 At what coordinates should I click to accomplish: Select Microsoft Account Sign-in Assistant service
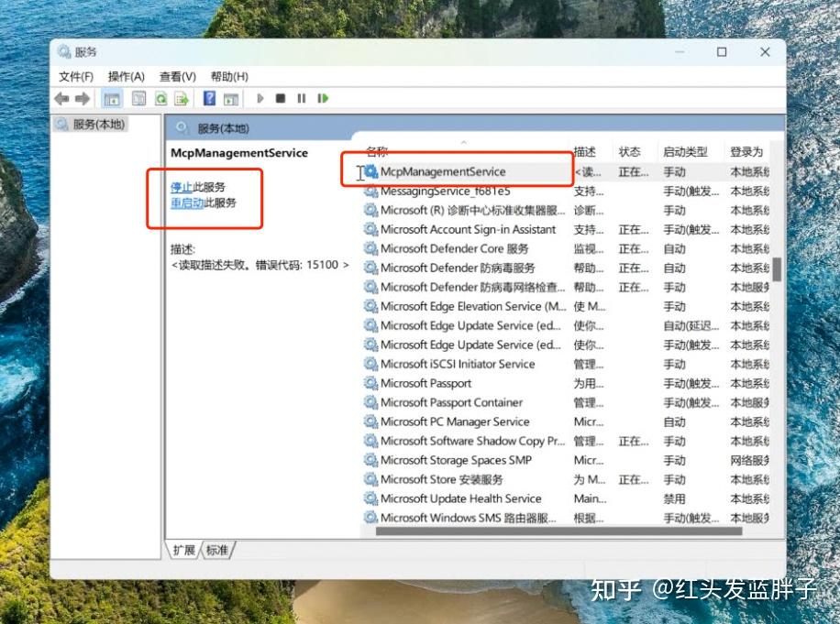[x=565, y=230]
